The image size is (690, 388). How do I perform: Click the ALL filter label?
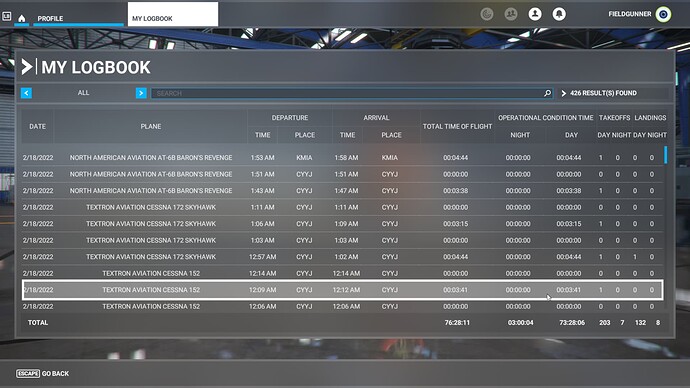coord(83,93)
